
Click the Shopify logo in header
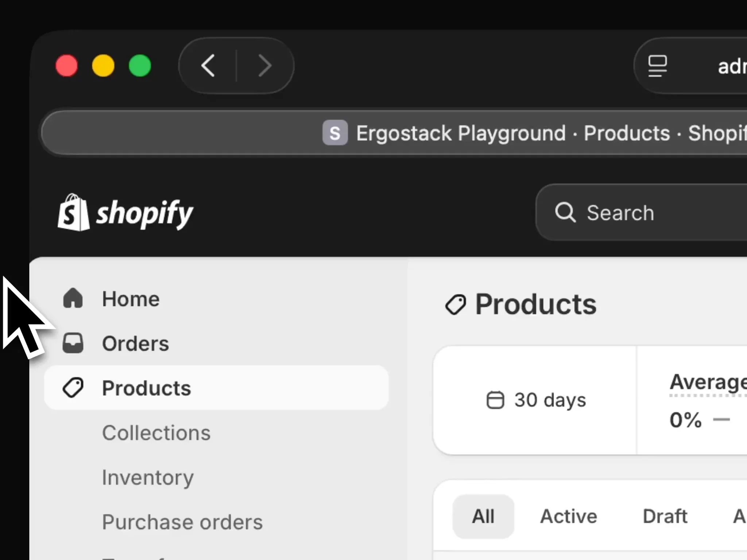125,213
